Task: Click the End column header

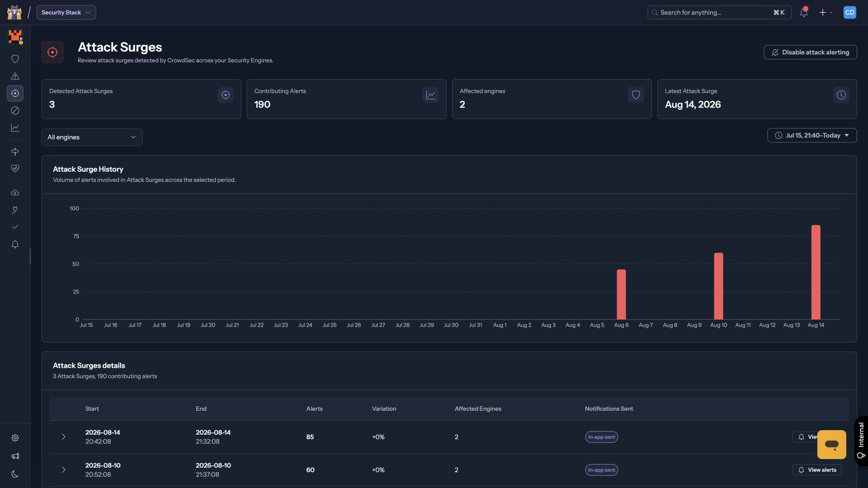Action: (201, 408)
